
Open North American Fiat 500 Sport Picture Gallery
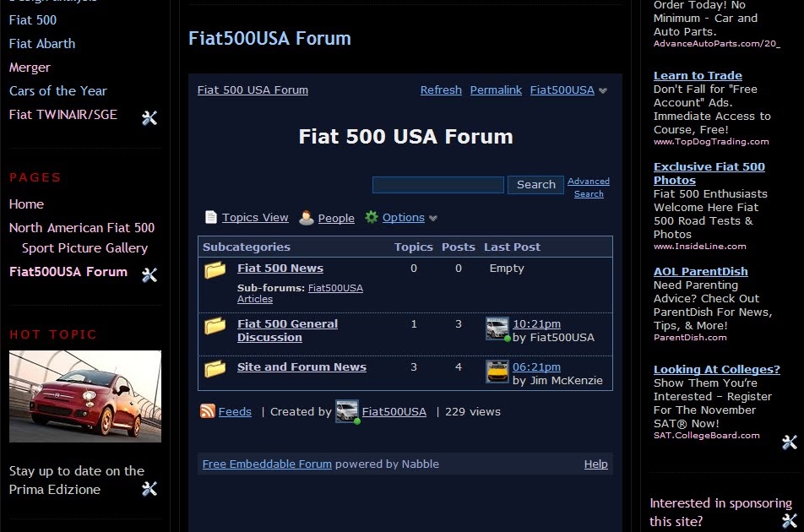click(82, 238)
